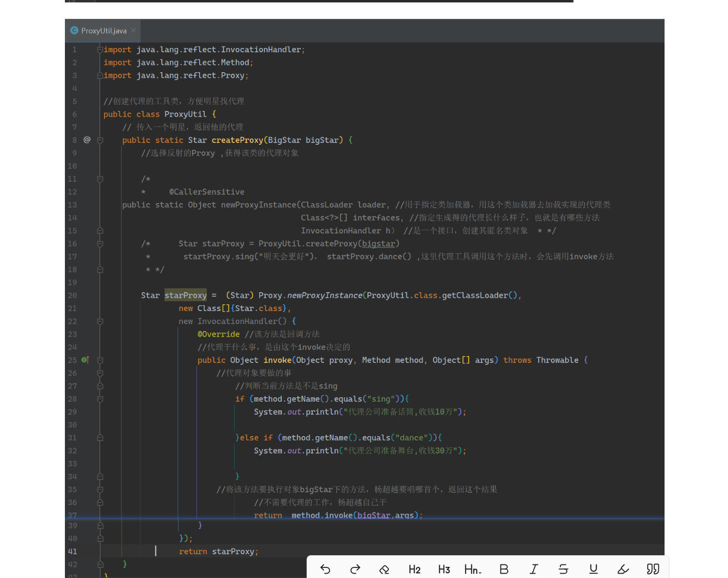Click 'return starProxy' on line 41
The height and width of the screenshot is (578, 728).
point(218,551)
